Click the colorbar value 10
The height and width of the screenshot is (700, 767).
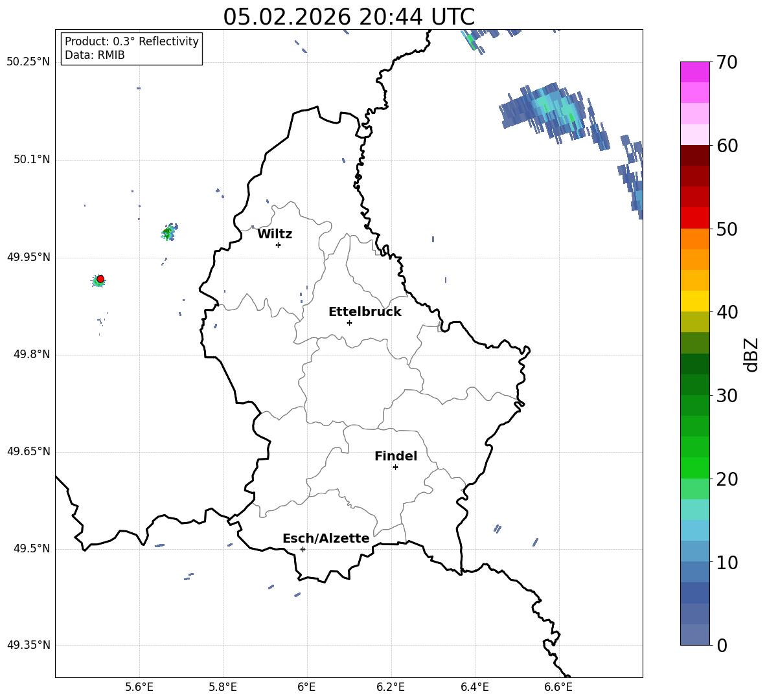727,563
